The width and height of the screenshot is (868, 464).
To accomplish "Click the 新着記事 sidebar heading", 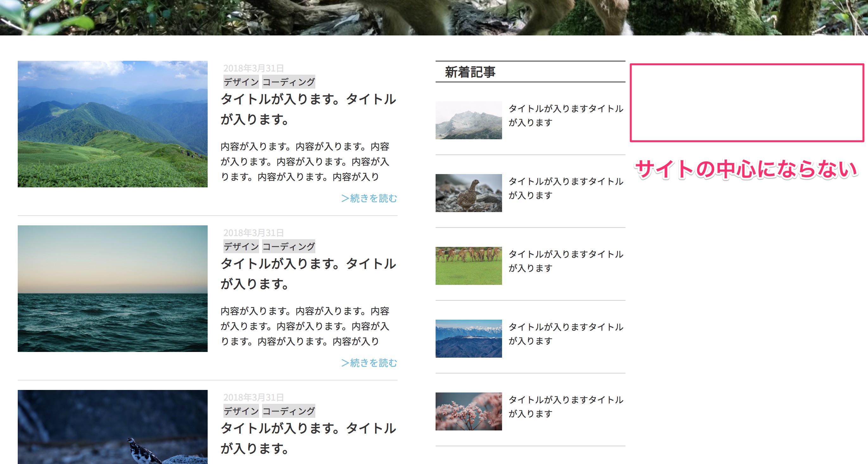I will 470,72.
